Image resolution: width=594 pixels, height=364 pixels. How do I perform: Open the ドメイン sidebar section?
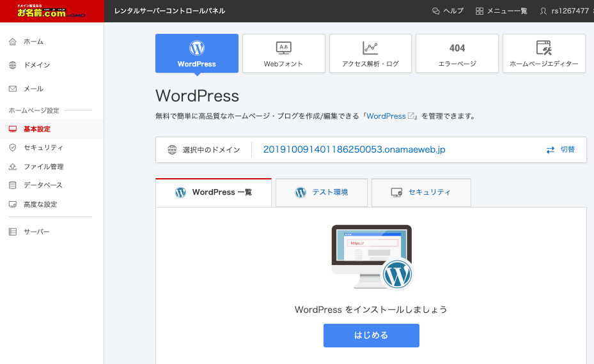(36, 65)
